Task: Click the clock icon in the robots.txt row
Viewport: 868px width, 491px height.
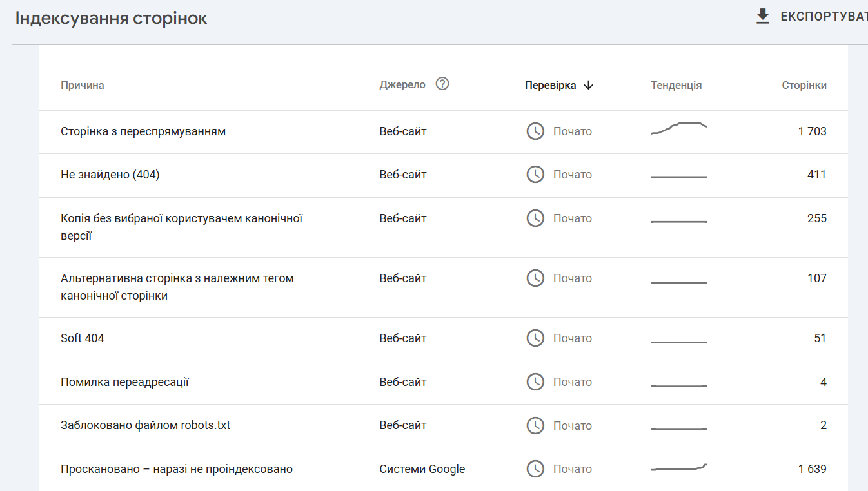Action: (535, 425)
